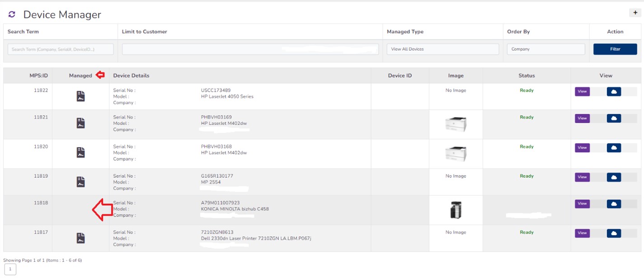
Task: Open the Limit to Customer dropdown
Action: click(250, 49)
